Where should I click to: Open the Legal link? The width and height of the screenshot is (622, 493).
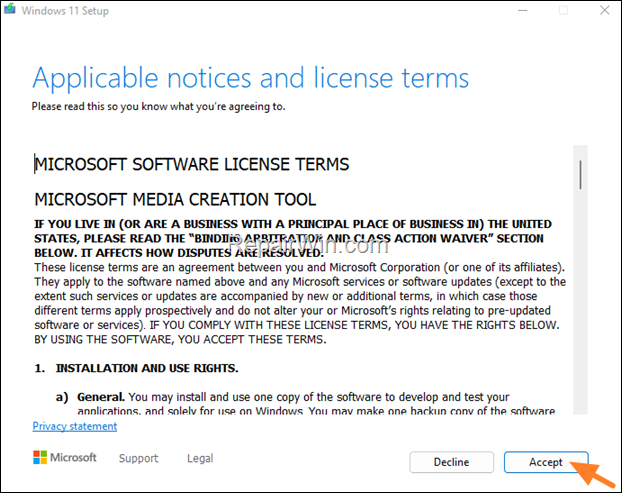[200, 458]
